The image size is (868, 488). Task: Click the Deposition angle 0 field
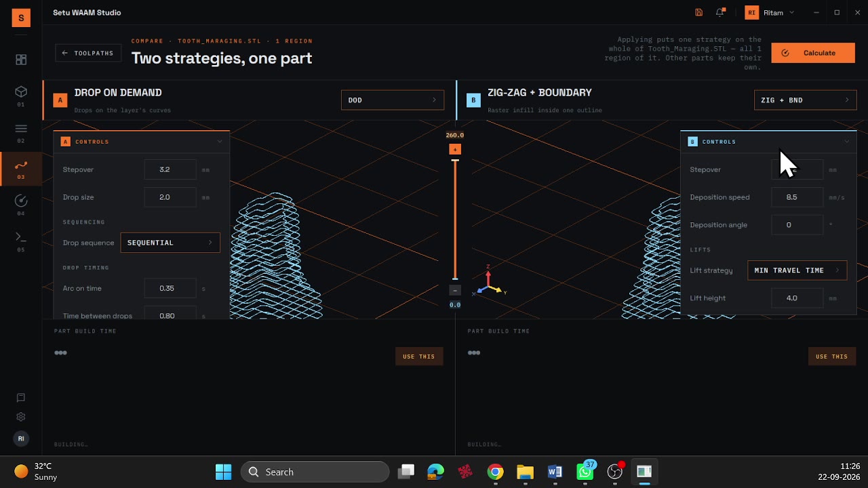[x=797, y=225]
